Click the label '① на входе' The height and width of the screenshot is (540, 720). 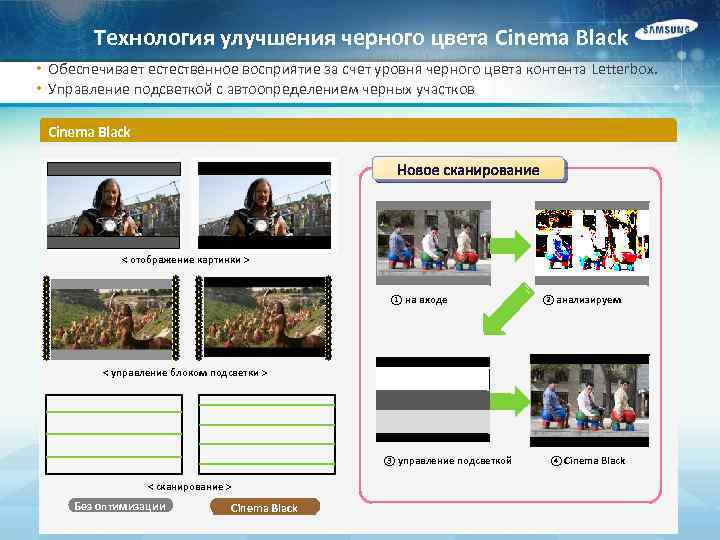419,300
